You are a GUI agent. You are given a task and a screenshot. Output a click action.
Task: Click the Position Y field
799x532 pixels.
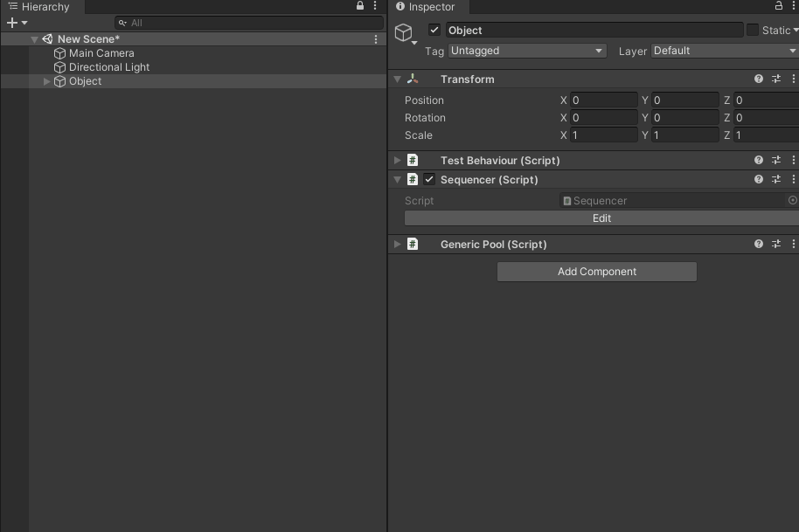pyautogui.click(x=684, y=100)
